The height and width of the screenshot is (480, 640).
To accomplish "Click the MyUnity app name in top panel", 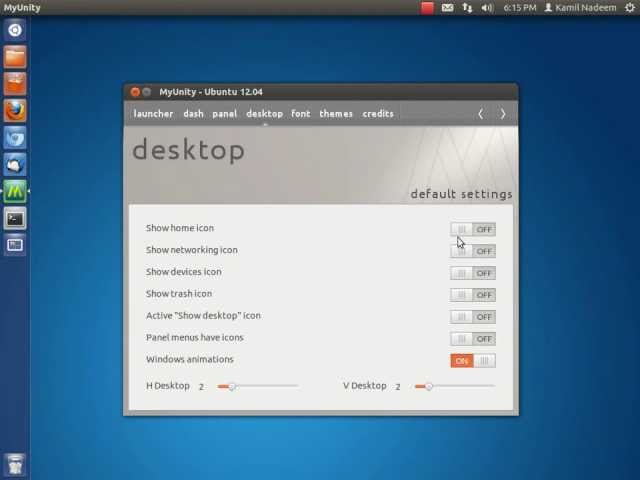I will tap(22, 8).
